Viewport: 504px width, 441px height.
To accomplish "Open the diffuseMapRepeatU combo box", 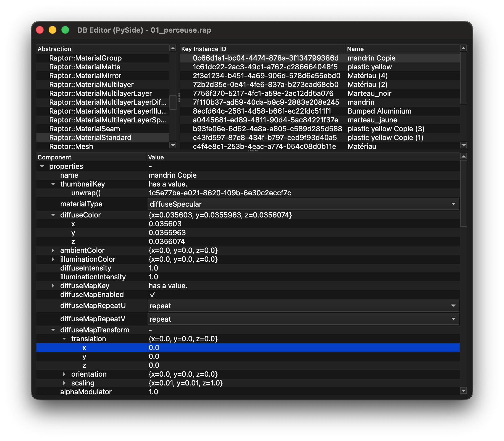I will (303, 306).
